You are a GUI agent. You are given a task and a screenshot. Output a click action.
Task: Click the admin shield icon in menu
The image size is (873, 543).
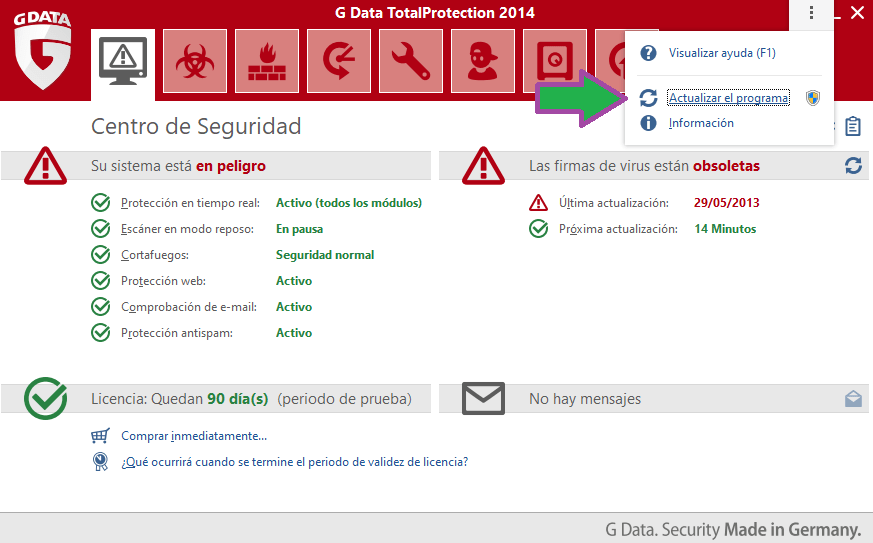[813, 98]
